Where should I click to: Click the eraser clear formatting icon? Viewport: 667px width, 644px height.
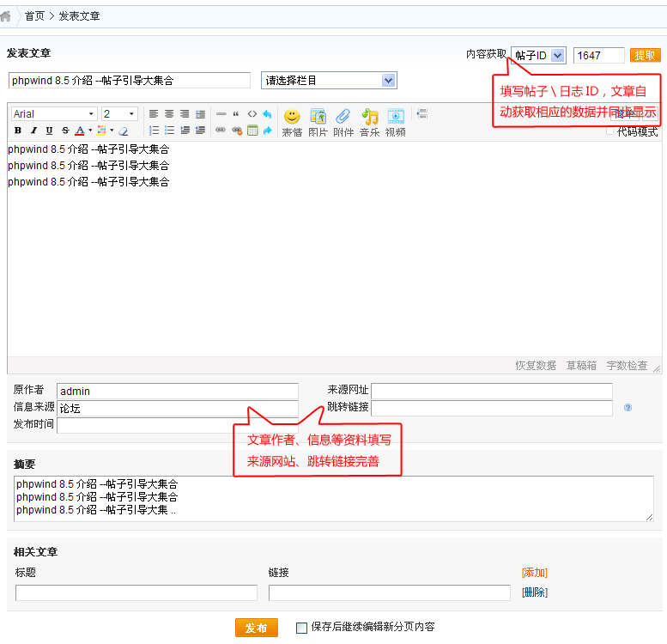click(x=124, y=131)
